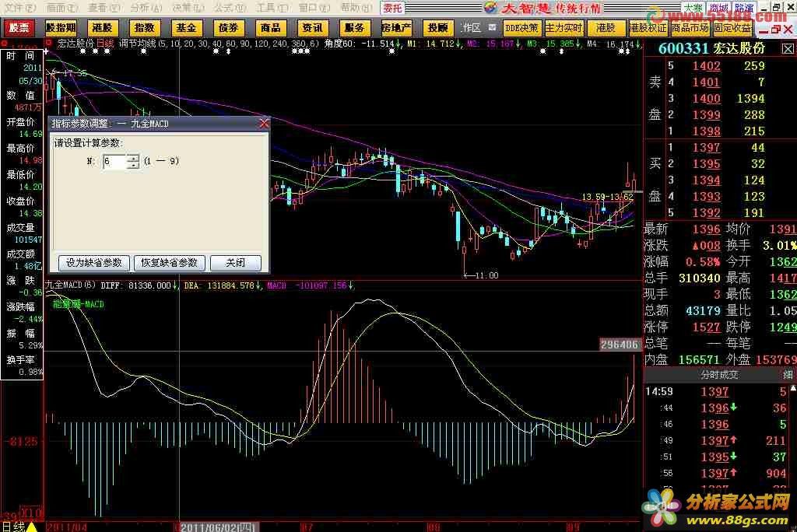Image resolution: width=797 pixels, height=532 pixels.
Task: Click the 600331 宏达股份 stock title
Action: (x=711, y=48)
